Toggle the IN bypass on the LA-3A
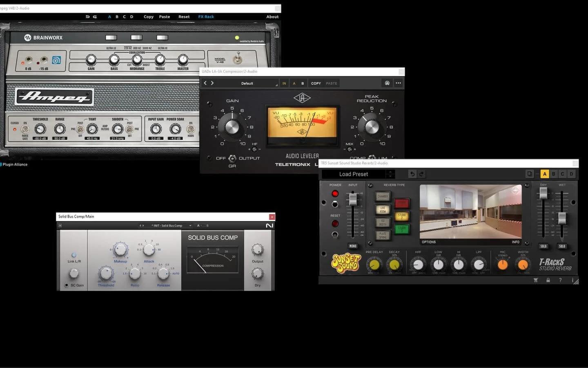This screenshot has height=368, width=588. pos(284,83)
